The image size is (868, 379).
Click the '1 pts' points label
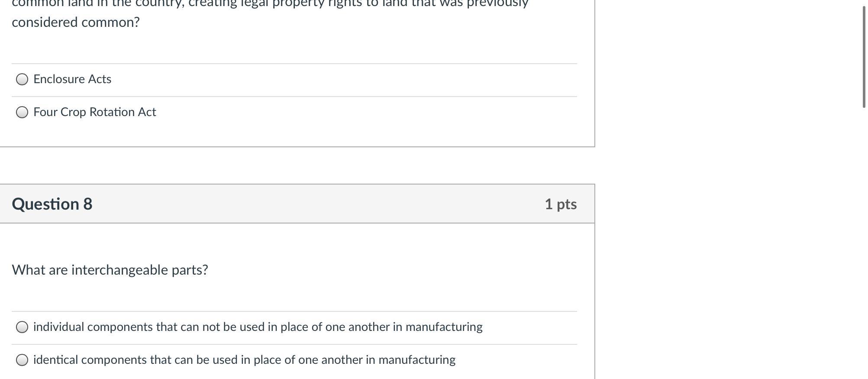tap(560, 204)
